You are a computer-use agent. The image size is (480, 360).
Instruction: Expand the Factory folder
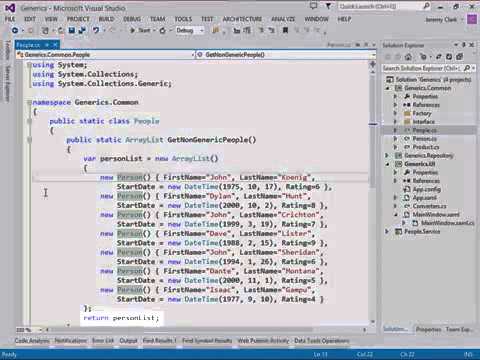tap(395, 114)
